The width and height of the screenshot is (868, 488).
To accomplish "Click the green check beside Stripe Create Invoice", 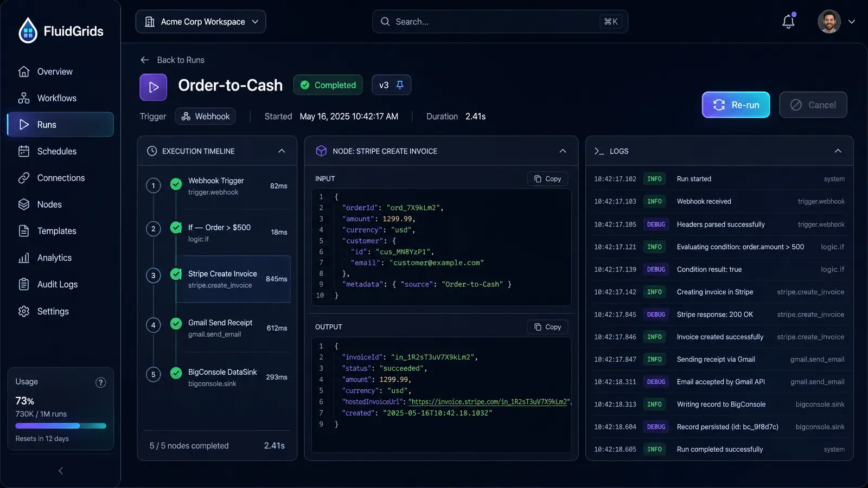I will tap(176, 274).
